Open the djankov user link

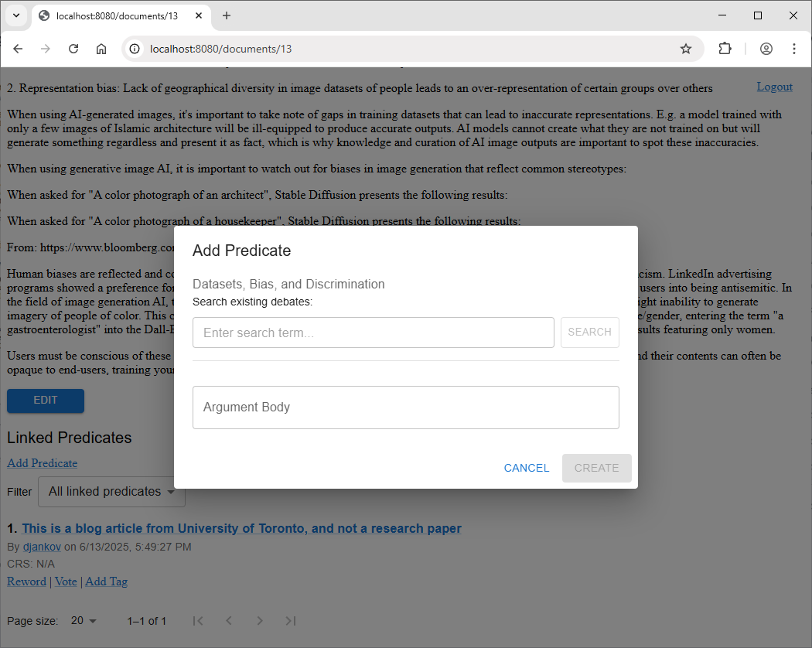pyautogui.click(x=42, y=547)
